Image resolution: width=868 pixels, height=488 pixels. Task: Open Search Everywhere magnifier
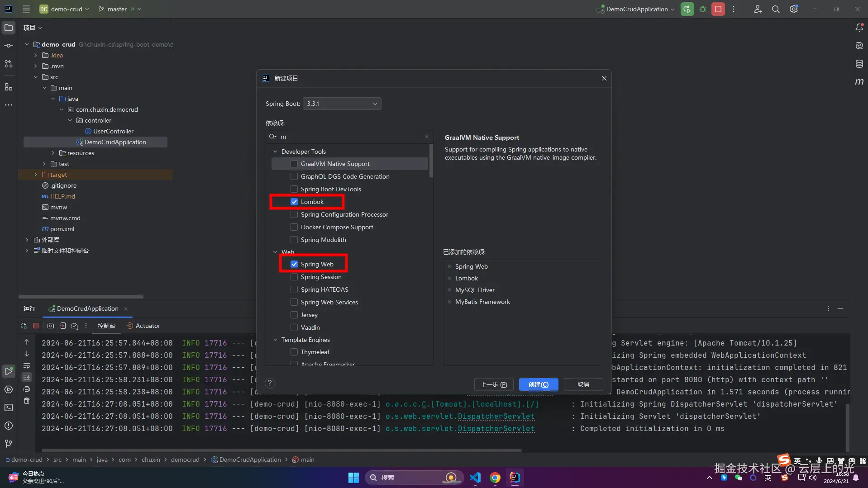[776, 9]
